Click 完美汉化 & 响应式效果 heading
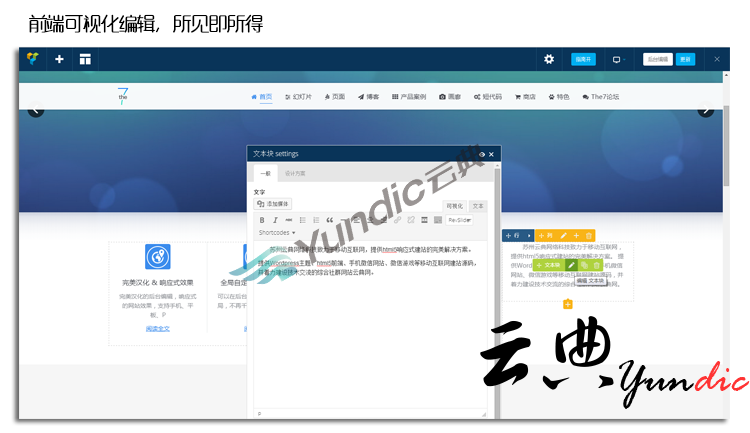This screenshot has height=433, width=750. (158, 283)
